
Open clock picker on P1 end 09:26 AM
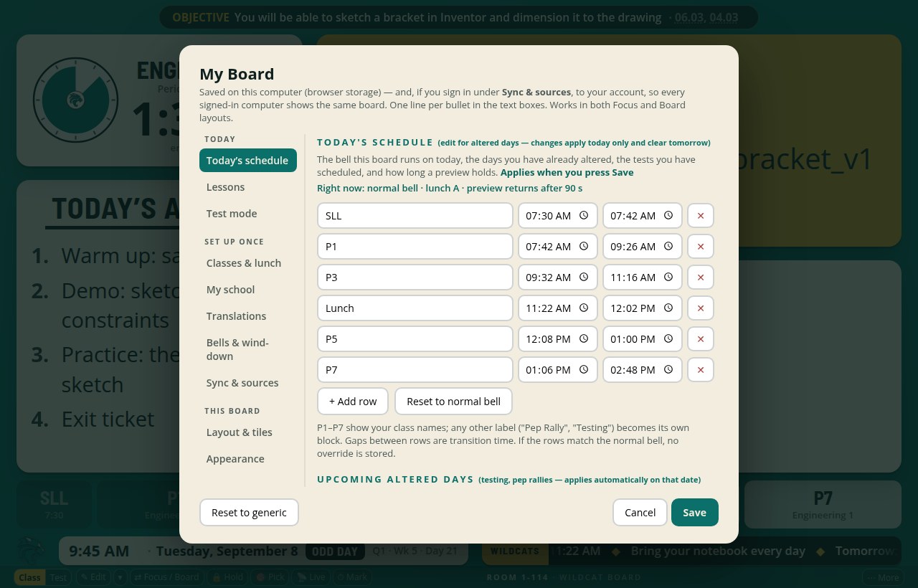[668, 246]
